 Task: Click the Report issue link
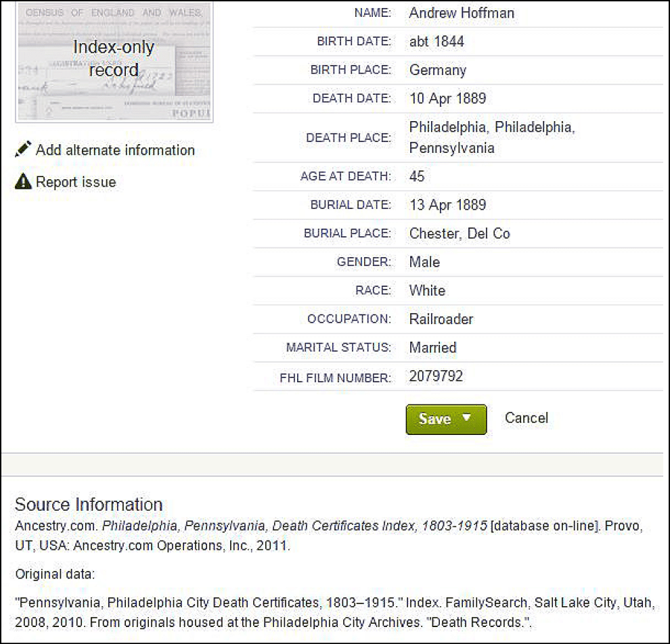[x=76, y=182]
